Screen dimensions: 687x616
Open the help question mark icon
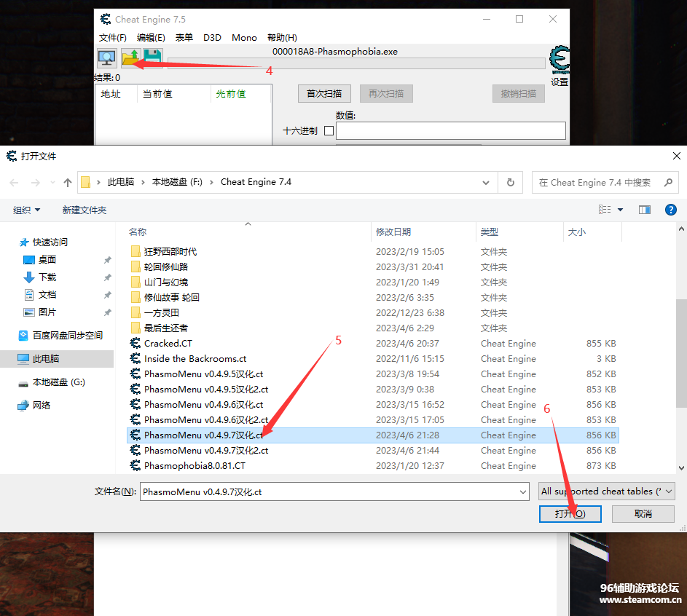pos(671,210)
